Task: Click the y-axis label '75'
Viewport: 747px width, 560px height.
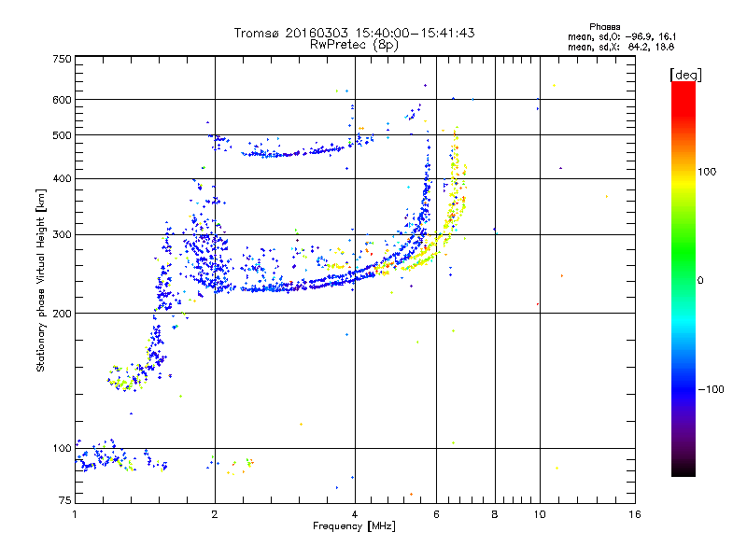Action: pyautogui.click(x=65, y=500)
